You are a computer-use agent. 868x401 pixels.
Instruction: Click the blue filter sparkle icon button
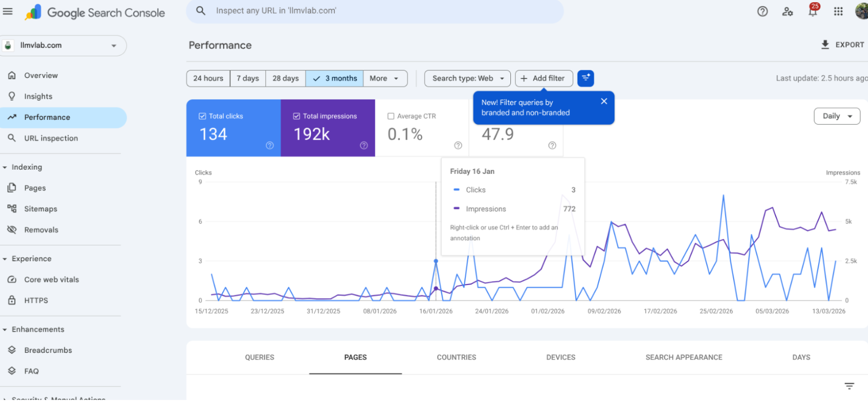click(586, 79)
